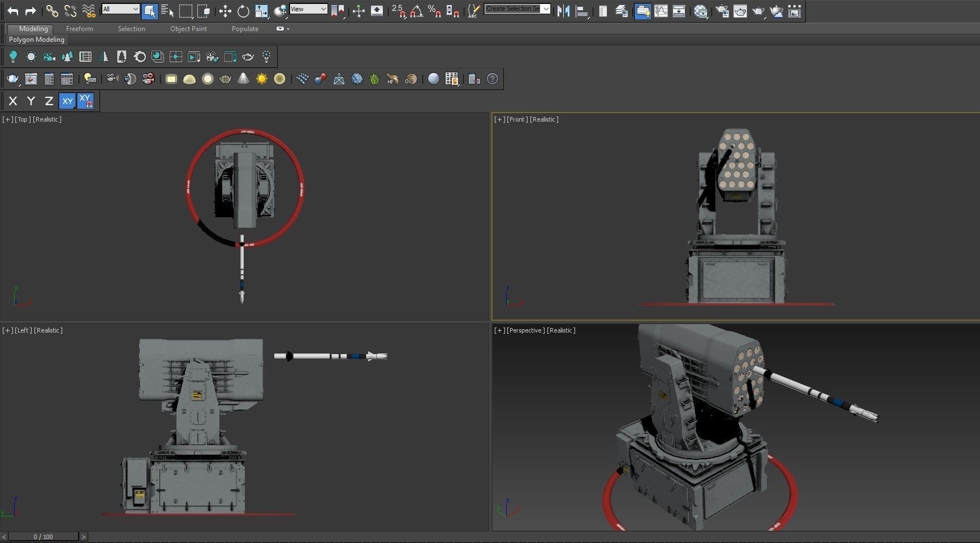The image size is (980, 543).
Task: Click the XY plane constraint button
Action: (x=67, y=101)
